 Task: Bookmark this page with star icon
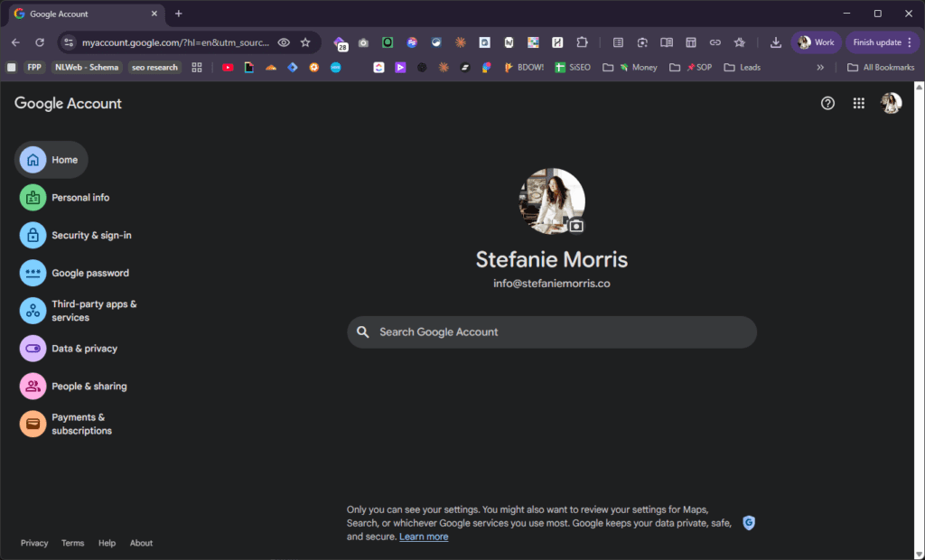(x=305, y=42)
